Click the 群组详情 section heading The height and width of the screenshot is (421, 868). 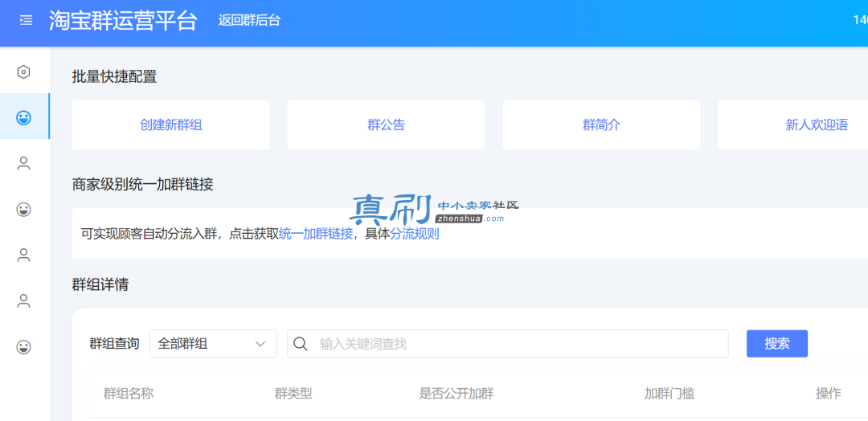click(100, 285)
